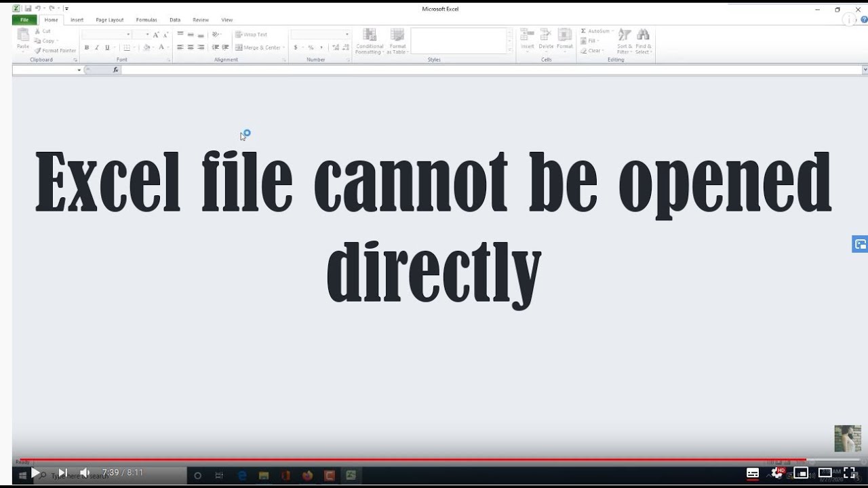Click the Borders icon

(x=127, y=47)
